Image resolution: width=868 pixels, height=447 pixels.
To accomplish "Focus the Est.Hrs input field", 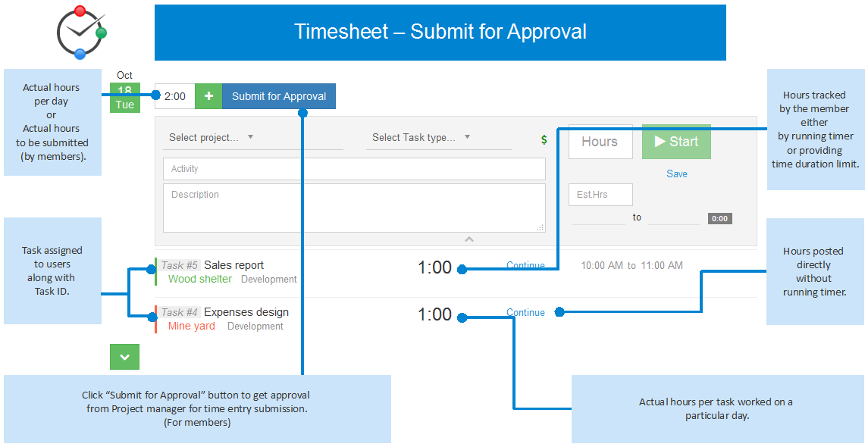I will coord(600,195).
